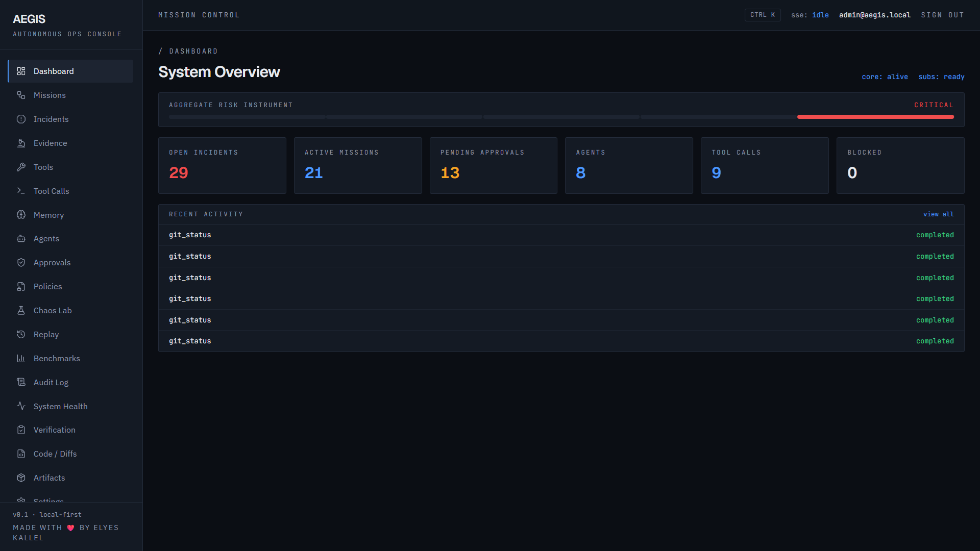
Task: Click the Approvals shield icon
Action: click(x=21, y=262)
